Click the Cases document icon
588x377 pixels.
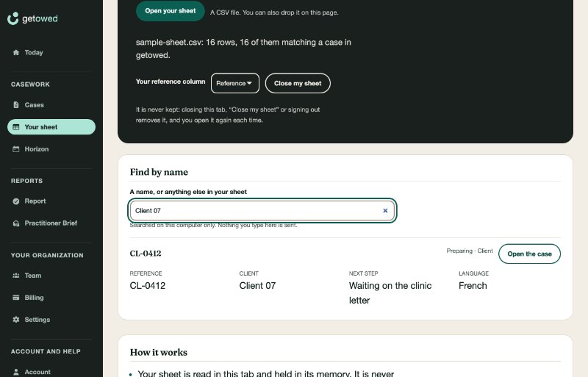tap(15, 104)
